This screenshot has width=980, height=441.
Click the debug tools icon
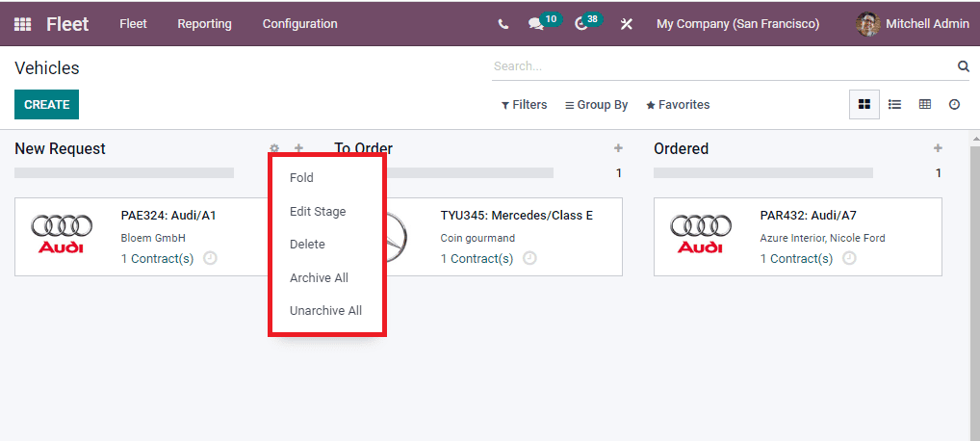pos(627,24)
